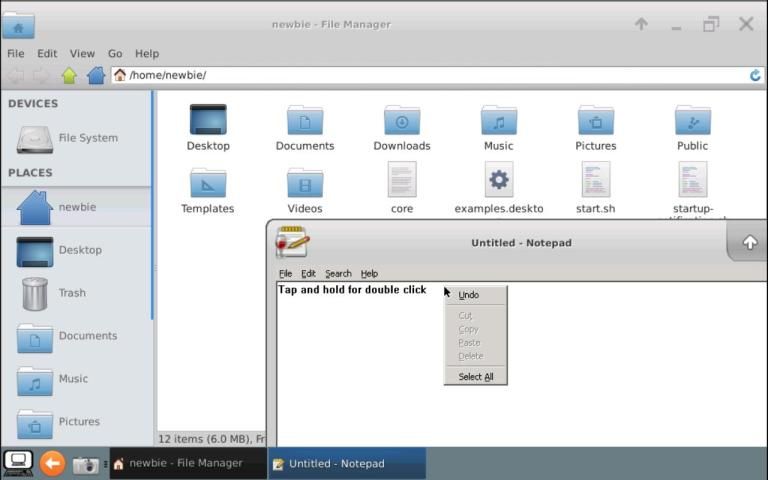
Task: Open the Go menu in File Manager
Action: point(115,53)
